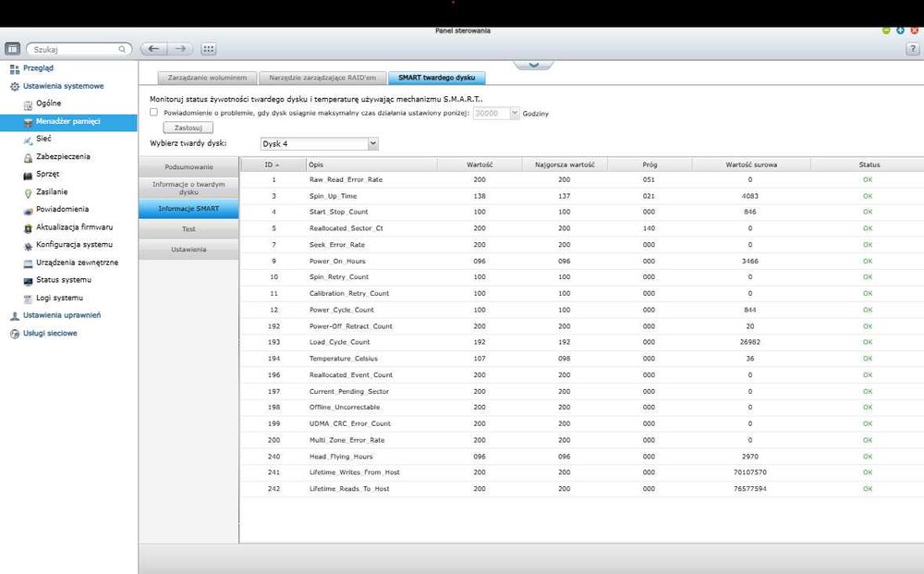Click the search magnifier icon
The image size is (924, 574).
point(122,50)
